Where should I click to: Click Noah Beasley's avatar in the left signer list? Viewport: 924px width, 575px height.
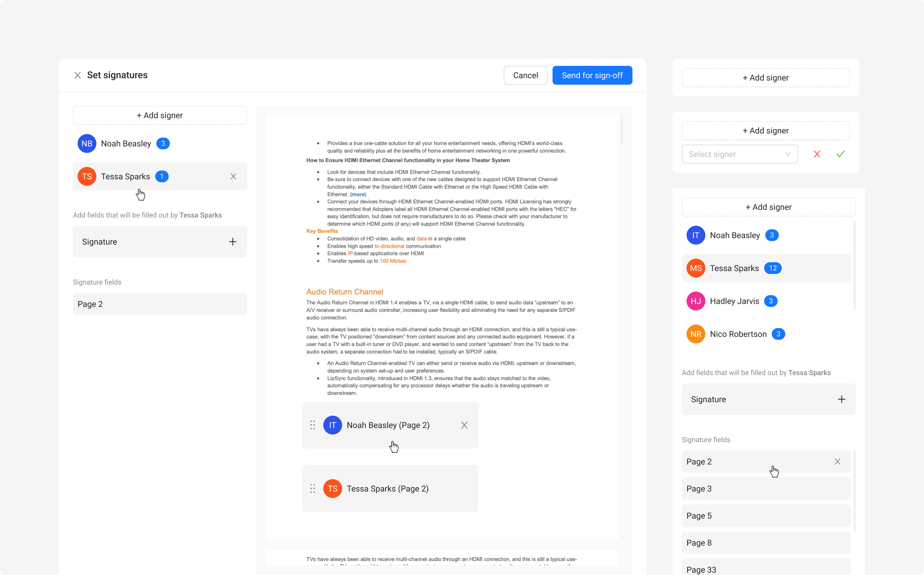[87, 143]
